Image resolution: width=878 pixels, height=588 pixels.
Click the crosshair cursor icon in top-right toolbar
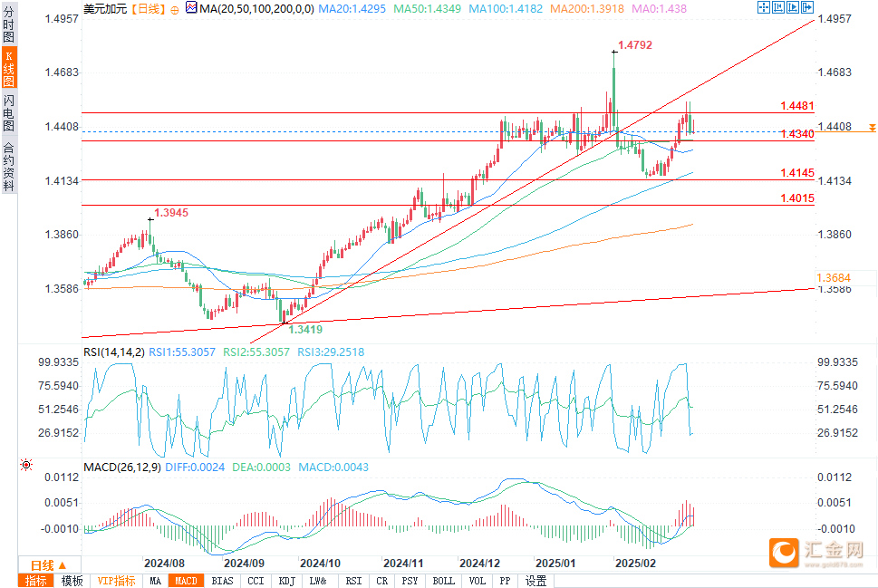point(763,7)
